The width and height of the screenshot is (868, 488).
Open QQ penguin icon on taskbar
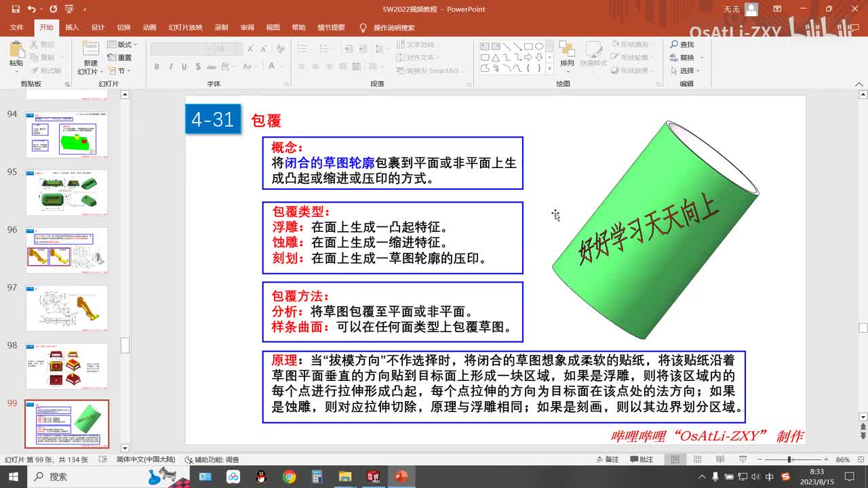tap(262, 476)
